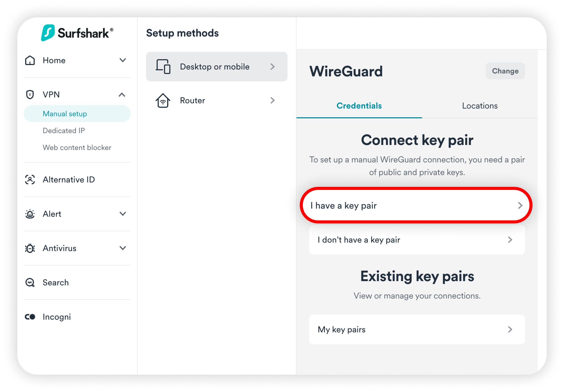564x392 pixels.
Task: Expand the Alert section chevron
Action: coord(123,214)
